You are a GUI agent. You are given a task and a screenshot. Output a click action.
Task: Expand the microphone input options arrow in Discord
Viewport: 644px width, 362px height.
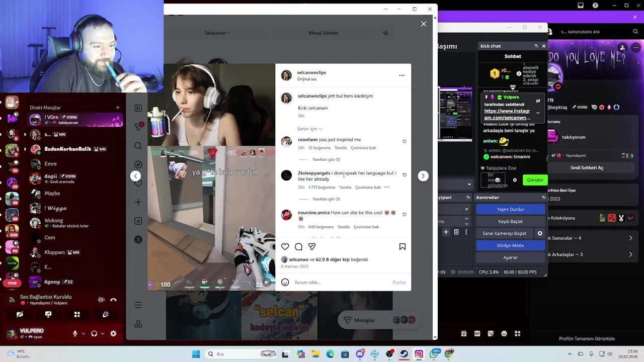83,333
